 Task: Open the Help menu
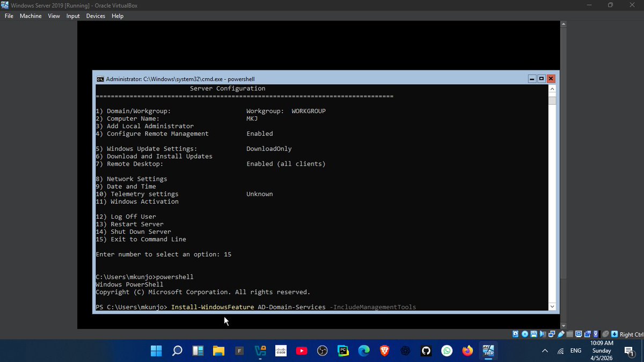pyautogui.click(x=118, y=16)
